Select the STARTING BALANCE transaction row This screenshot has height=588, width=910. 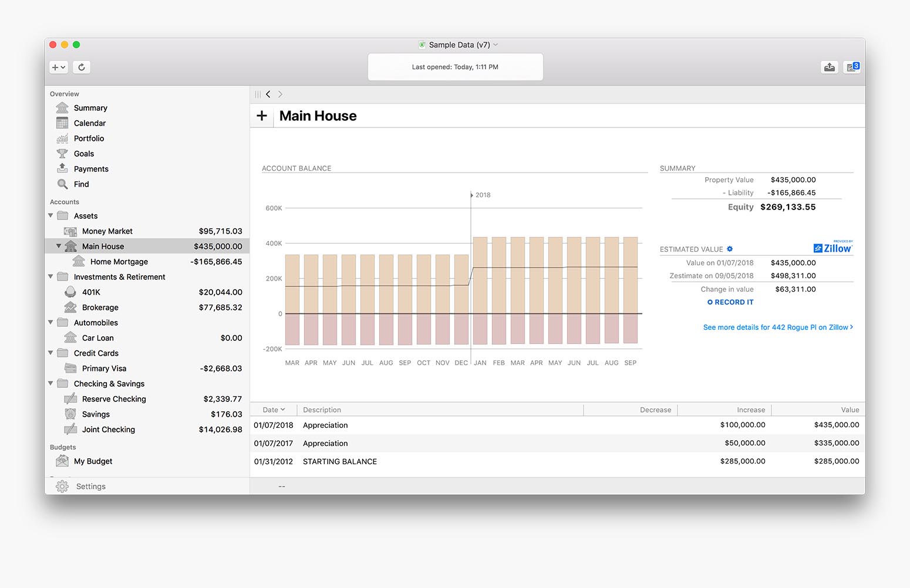coord(557,461)
